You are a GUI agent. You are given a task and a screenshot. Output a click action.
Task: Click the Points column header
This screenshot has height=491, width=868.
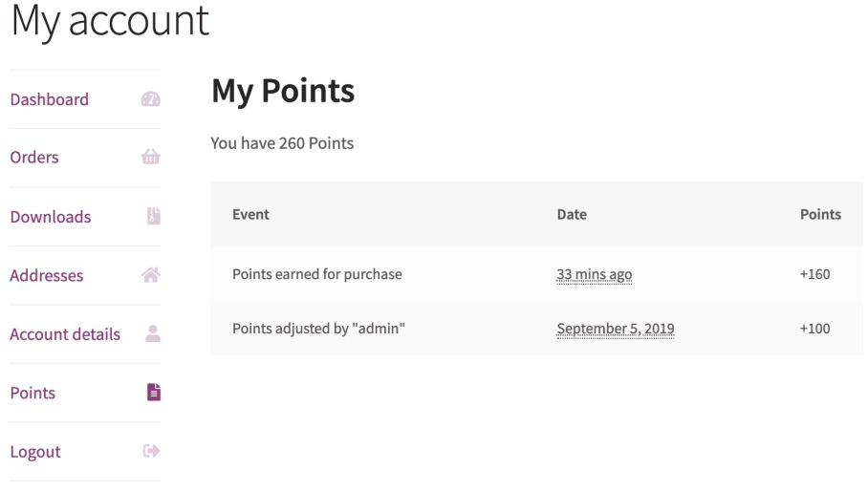820,215
